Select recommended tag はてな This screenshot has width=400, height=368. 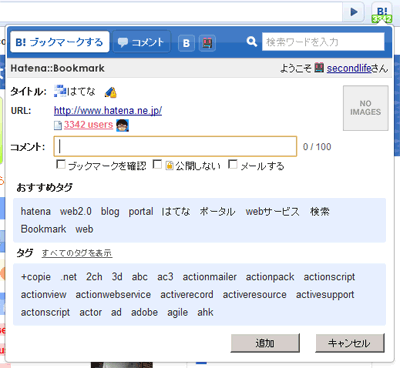pyautogui.click(x=176, y=211)
